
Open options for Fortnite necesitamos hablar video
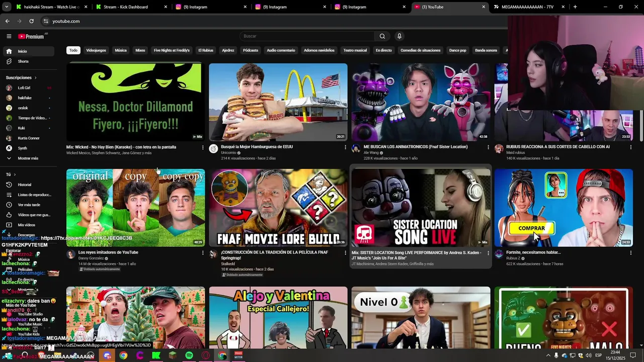[x=631, y=253]
